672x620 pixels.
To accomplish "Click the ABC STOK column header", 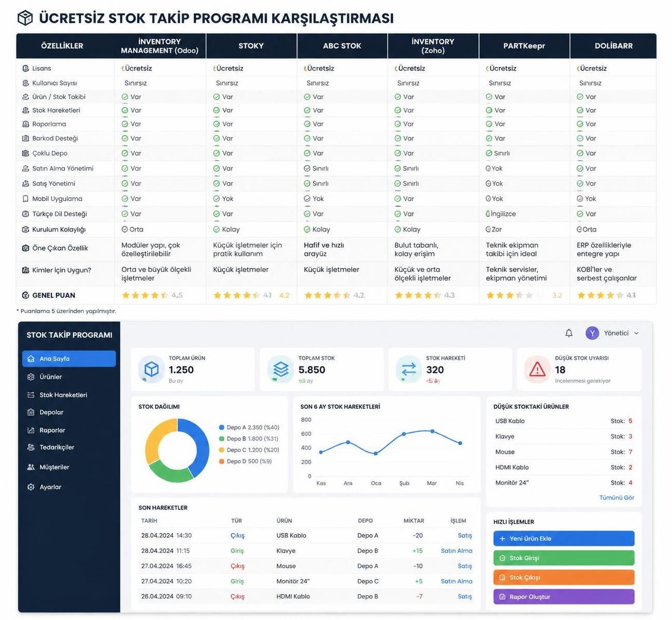I will click(x=342, y=46).
